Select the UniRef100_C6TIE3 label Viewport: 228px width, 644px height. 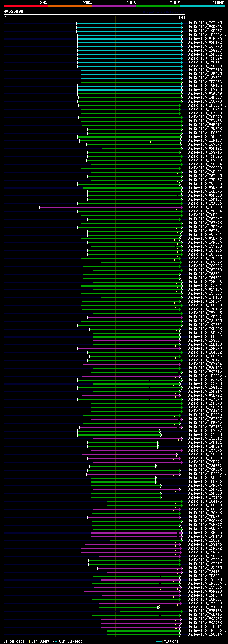[x=204, y=427]
